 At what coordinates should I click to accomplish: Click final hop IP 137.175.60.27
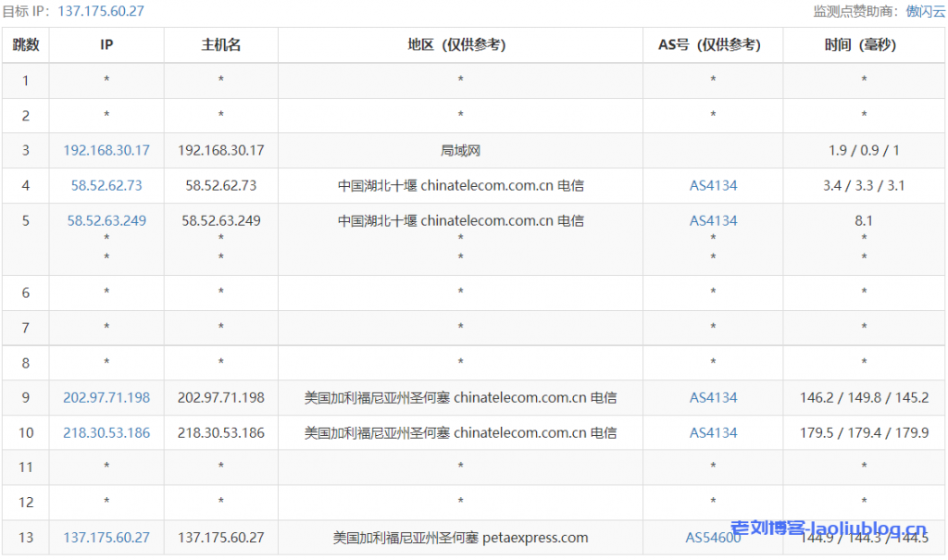(106, 537)
